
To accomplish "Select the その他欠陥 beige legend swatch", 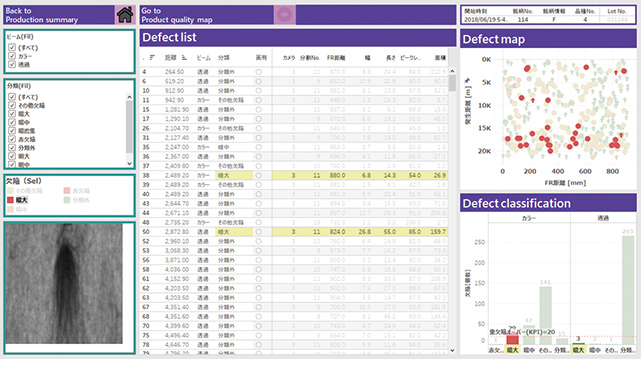I will [11, 191].
